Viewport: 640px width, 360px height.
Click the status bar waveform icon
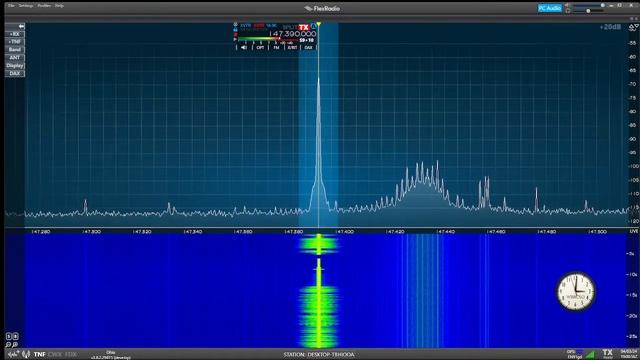point(13,354)
